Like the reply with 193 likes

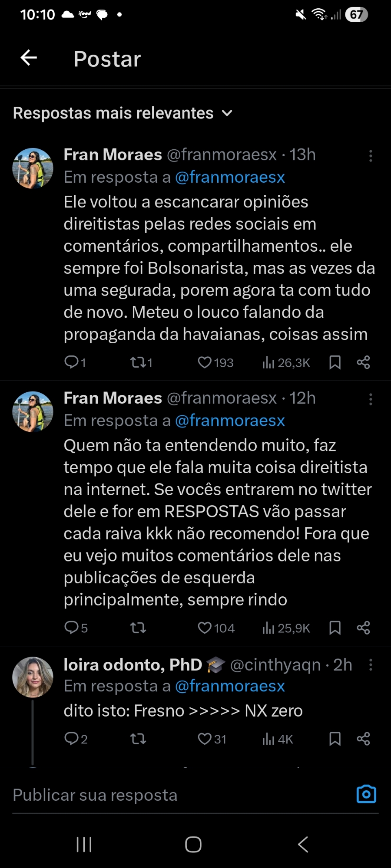coord(205,362)
